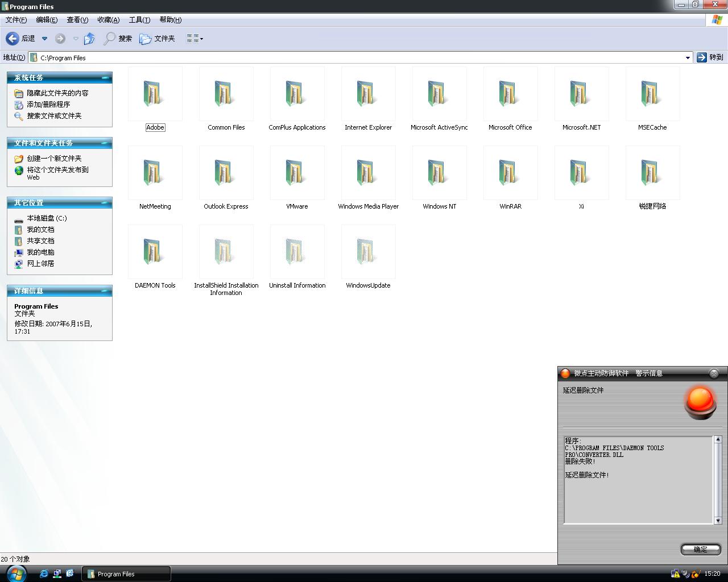Click 确定 in the alert popup
This screenshot has height=582, width=728.
[x=701, y=549]
